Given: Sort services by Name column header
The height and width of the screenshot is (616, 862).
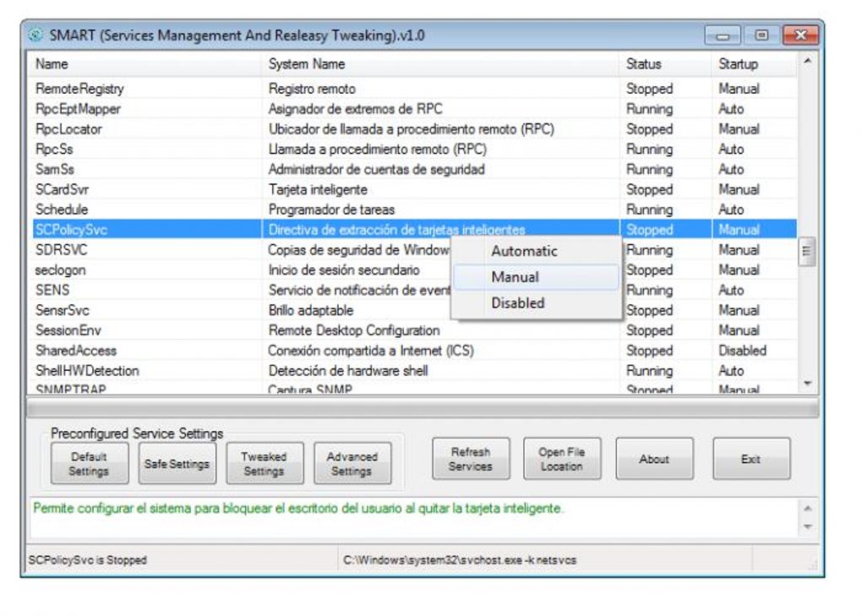Looking at the screenshot, I should (46, 64).
